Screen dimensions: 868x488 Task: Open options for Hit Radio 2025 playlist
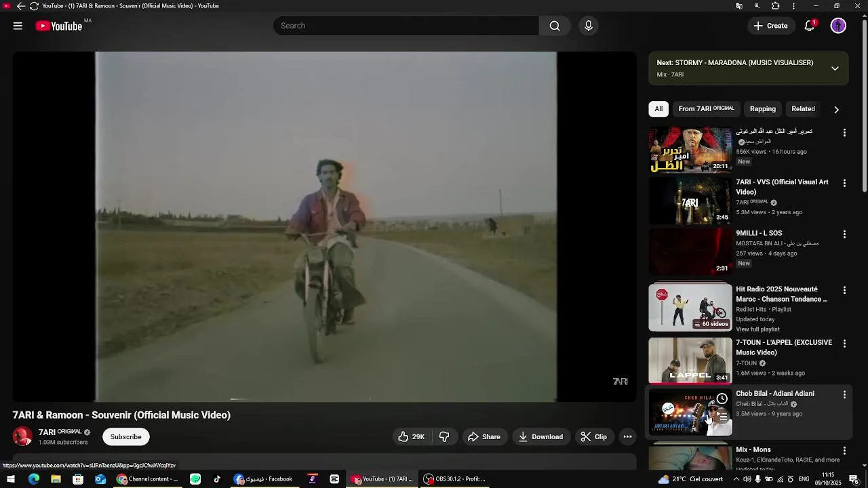tap(844, 290)
